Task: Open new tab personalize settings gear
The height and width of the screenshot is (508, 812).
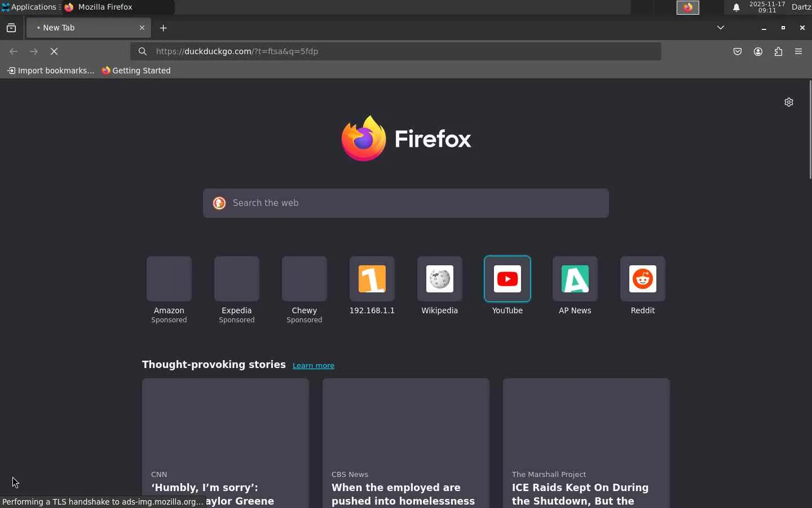Action: pyautogui.click(x=789, y=102)
